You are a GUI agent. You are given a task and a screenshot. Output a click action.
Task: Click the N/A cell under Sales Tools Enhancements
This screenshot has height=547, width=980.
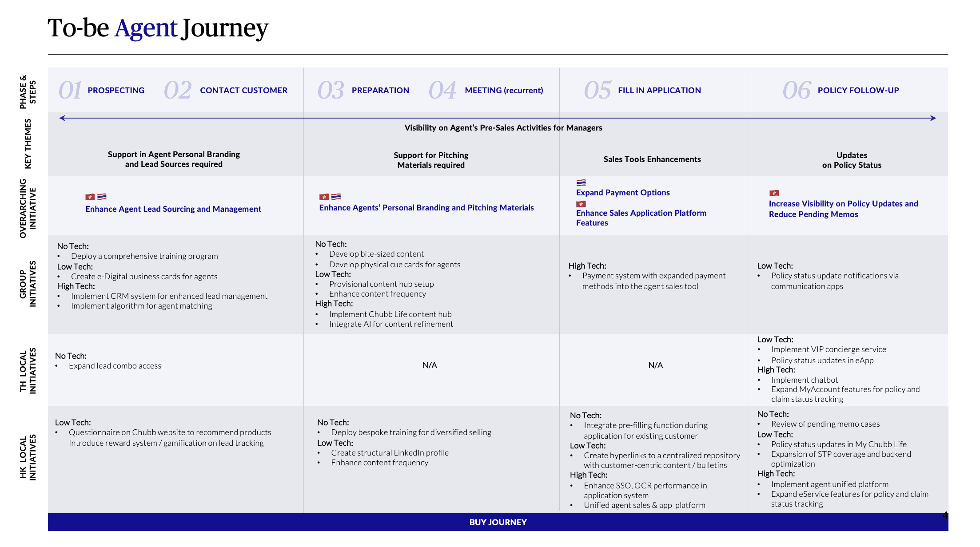655,365
